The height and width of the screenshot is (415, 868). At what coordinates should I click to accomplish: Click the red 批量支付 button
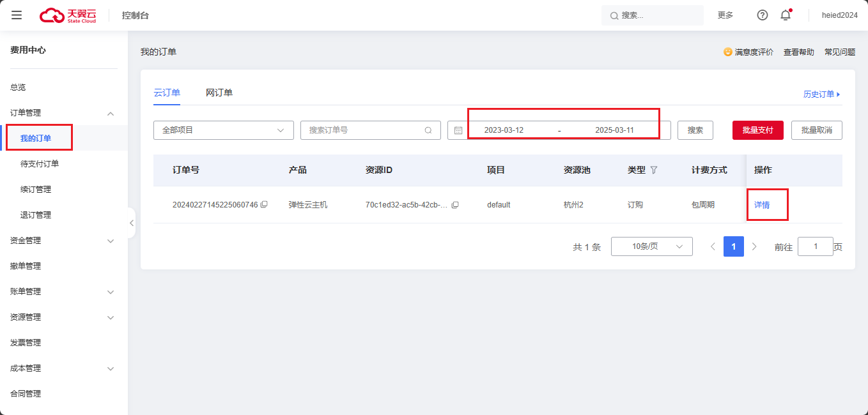(x=758, y=130)
